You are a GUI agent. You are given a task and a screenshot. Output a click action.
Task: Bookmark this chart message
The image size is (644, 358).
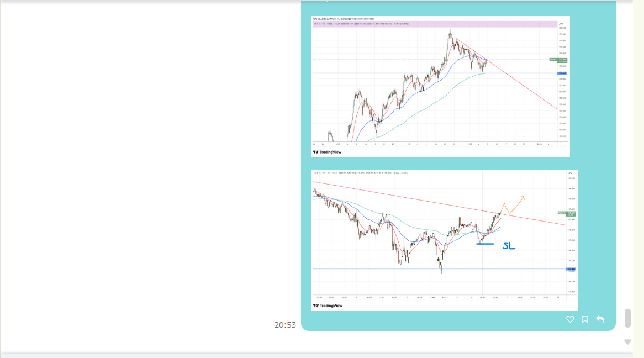[585, 319]
